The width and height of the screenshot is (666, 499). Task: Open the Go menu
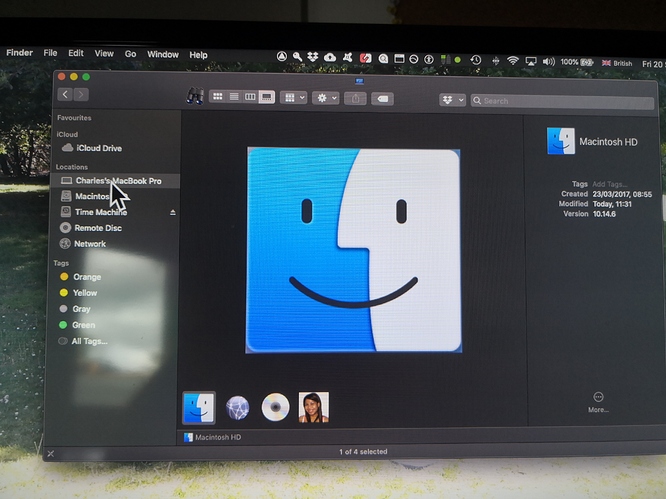130,54
